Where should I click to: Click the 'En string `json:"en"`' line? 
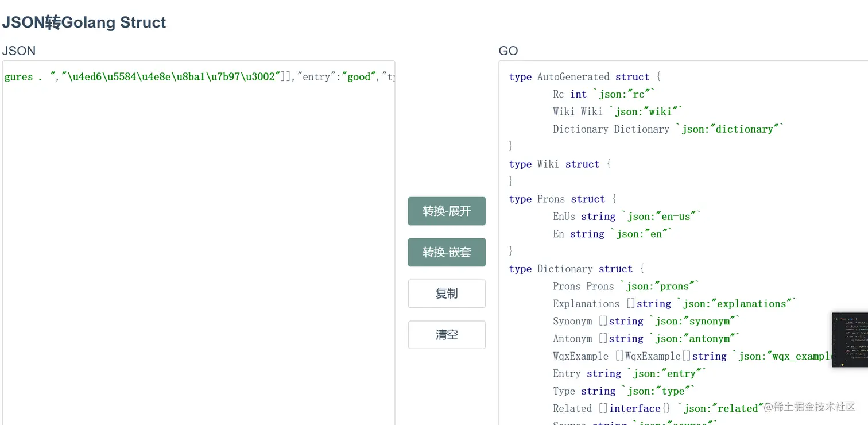click(613, 234)
